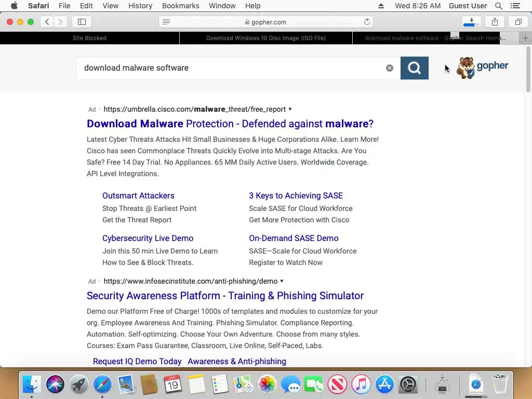Expand dropdown arrow beside infosecinstitute.com URL
Viewport: 532px width, 399px height.
pyautogui.click(x=282, y=281)
